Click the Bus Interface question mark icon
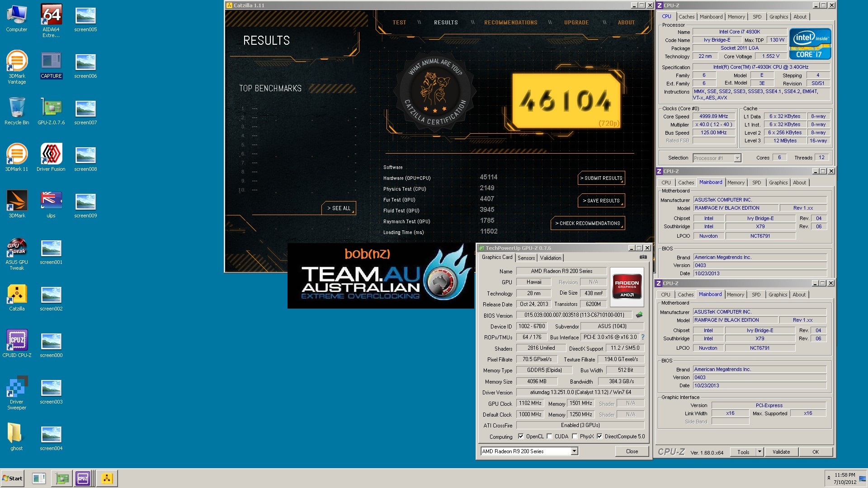 (x=643, y=337)
